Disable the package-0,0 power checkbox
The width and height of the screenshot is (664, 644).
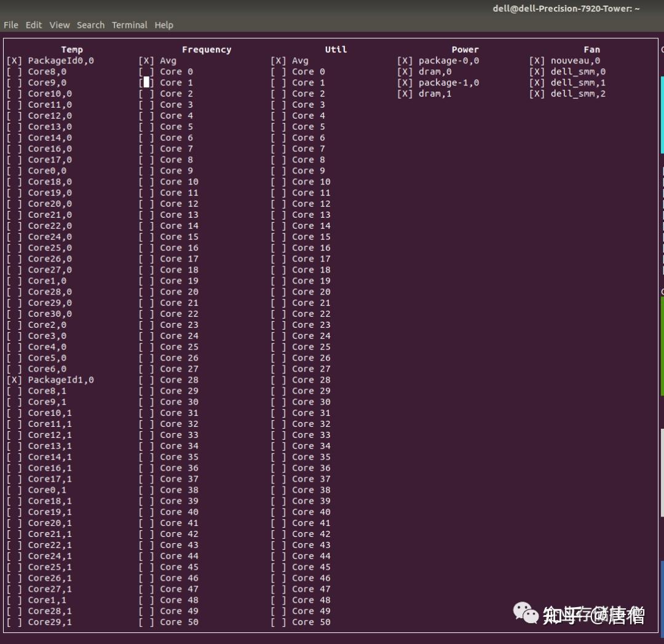click(x=405, y=60)
